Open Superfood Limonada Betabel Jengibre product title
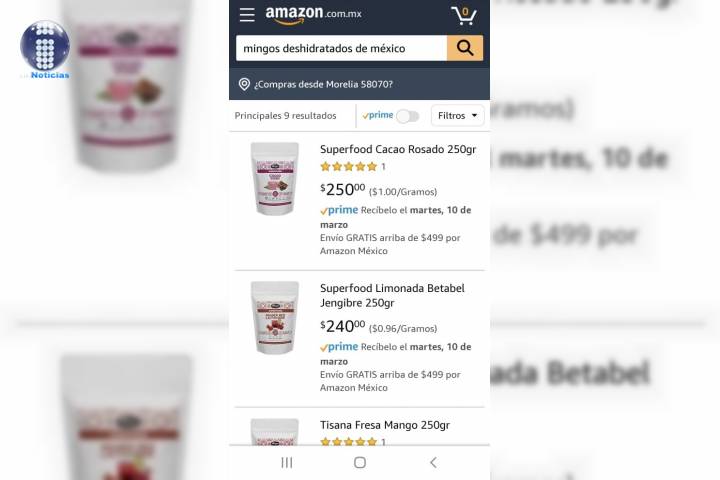 (392, 295)
